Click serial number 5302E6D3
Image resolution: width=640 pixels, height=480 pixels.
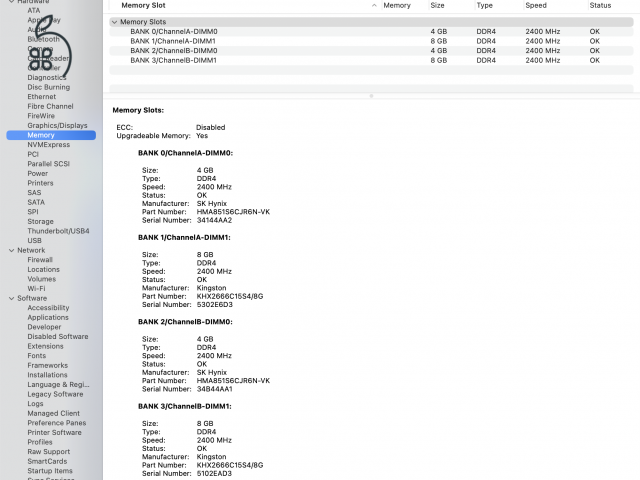(x=215, y=305)
